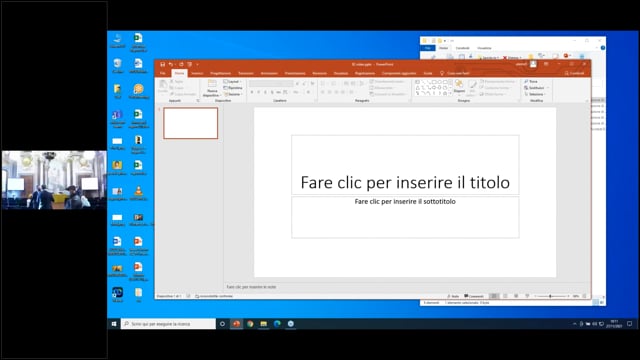
Task: Switch to Normal view from status bar
Action: (x=494, y=296)
